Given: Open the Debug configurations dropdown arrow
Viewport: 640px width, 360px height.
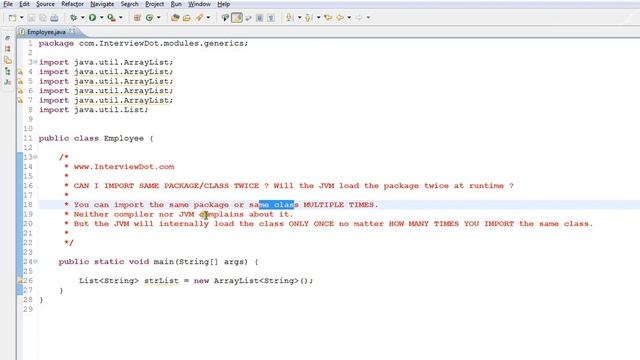Looking at the screenshot, I should pos(82,18).
